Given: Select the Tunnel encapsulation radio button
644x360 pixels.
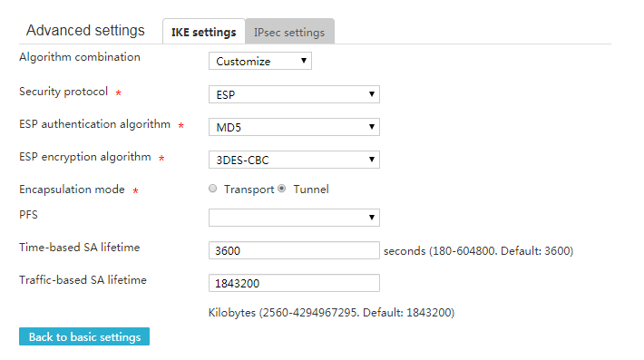Looking at the screenshot, I should 282,189.
